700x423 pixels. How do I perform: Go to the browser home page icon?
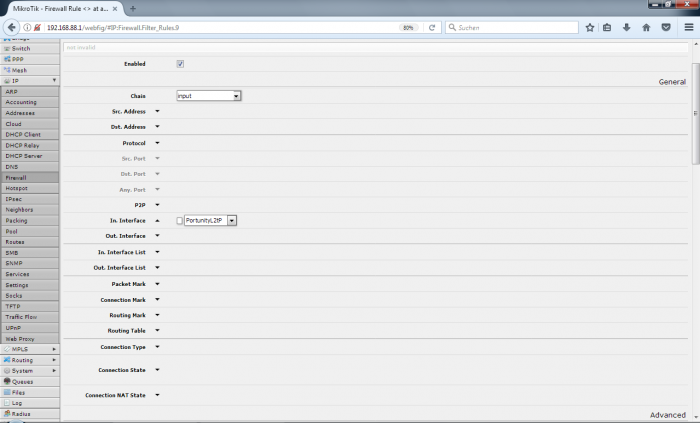(x=646, y=27)
